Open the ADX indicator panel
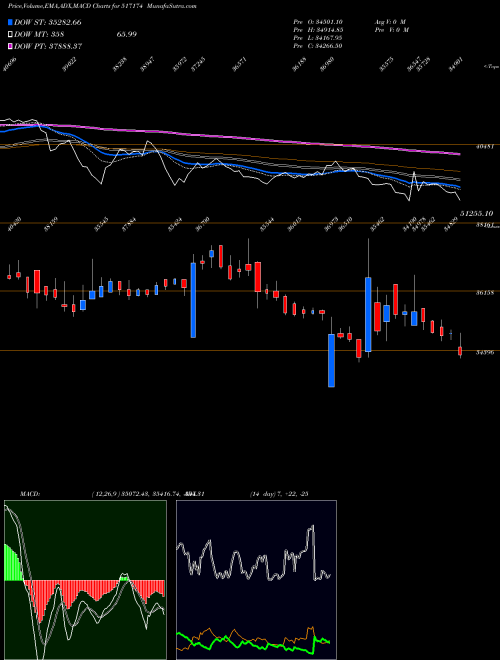Viewport: 500px width, 660px height. [256, 580]
